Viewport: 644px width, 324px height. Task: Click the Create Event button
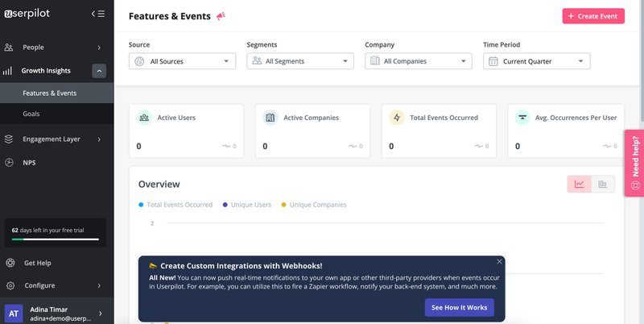(593, 16)
